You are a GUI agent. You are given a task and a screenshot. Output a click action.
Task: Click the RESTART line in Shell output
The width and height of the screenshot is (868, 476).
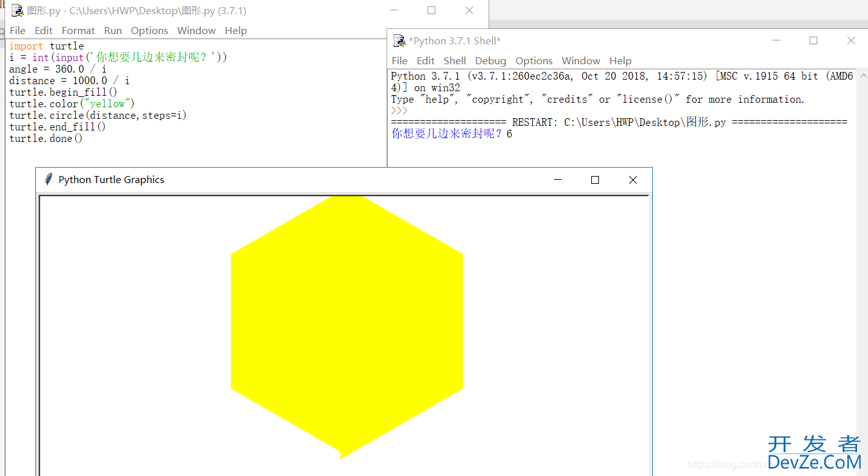point(620,122)
